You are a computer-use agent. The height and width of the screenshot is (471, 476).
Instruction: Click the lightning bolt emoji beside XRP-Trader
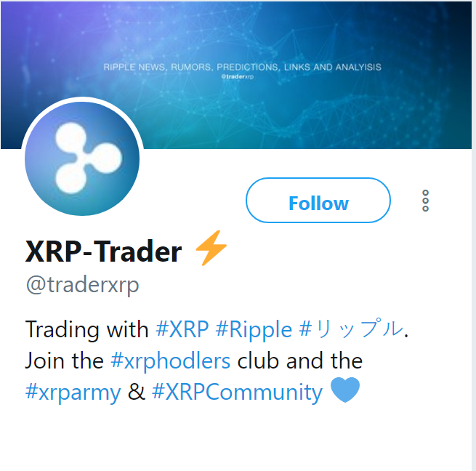[x=211, y=248]
